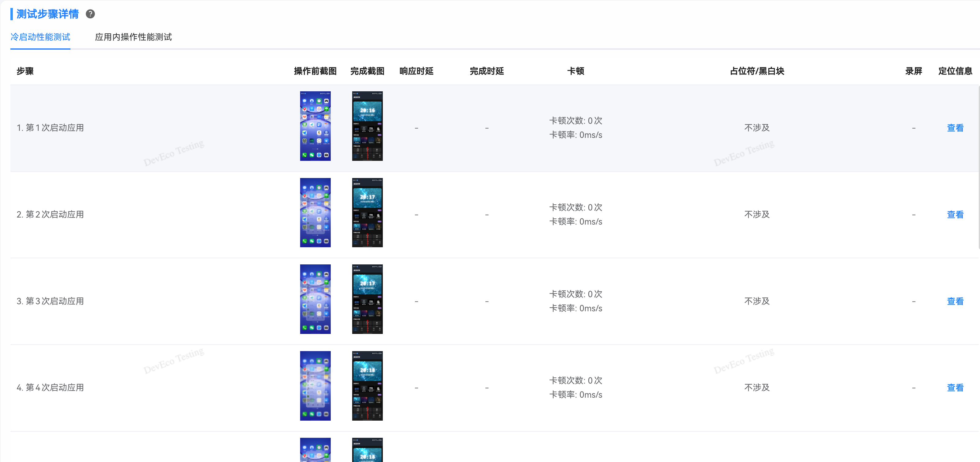Click the 完成时延 column header
This screenshot has width=980, height=462.
(x=487, y=71)
